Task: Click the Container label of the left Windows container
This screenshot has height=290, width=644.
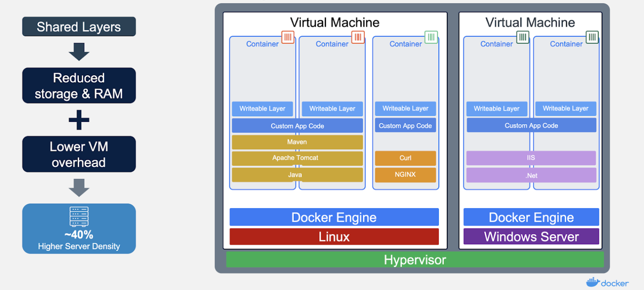Action: point(497,44)
